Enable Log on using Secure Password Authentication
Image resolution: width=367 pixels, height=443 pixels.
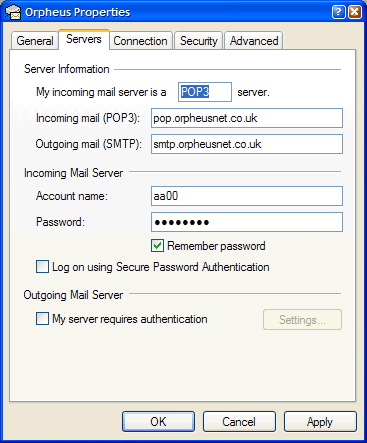pyautogui.click(x=42, y=267)
